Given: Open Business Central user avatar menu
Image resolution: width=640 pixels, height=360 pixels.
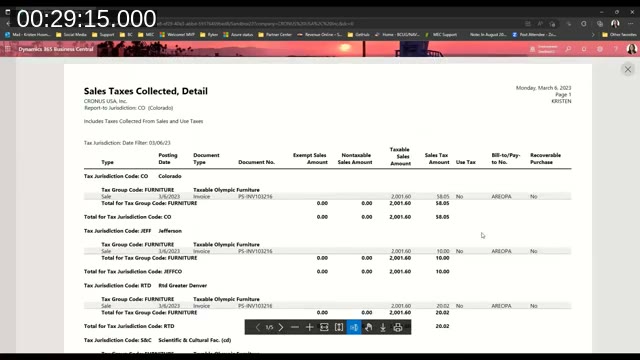Looking at the screenshot, I should [x=631, y=49].
